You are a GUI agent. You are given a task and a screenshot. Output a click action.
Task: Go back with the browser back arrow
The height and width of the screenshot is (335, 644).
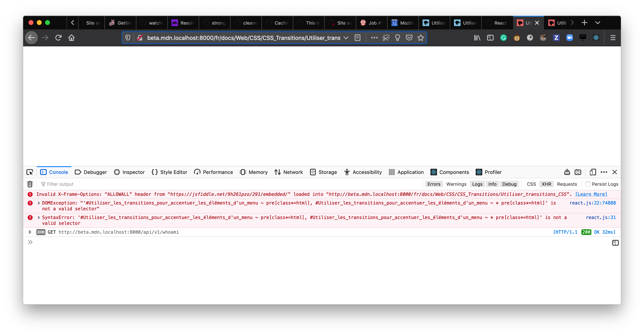[32, 38]
